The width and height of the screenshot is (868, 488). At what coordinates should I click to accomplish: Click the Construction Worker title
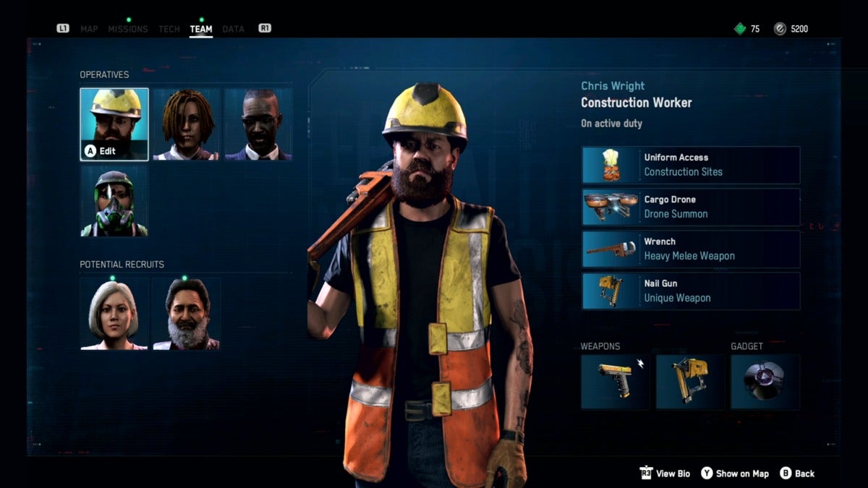(637, 103)
